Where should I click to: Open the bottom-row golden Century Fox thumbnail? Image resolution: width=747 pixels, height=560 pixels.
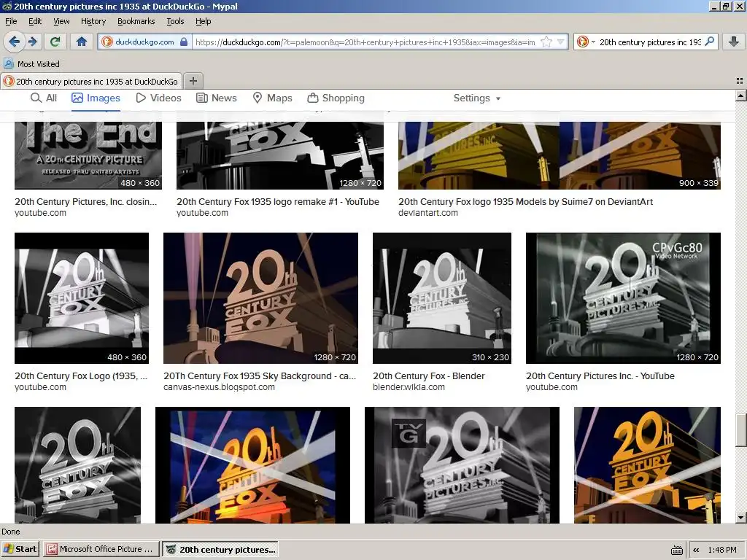648,465
